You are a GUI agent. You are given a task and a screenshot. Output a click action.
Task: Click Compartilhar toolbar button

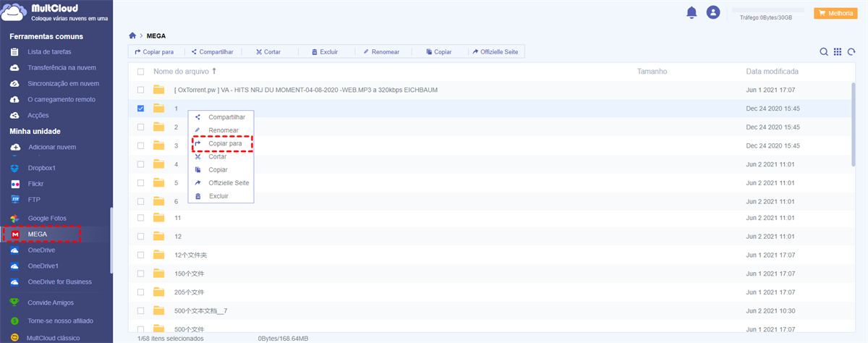tap(212, 52)
